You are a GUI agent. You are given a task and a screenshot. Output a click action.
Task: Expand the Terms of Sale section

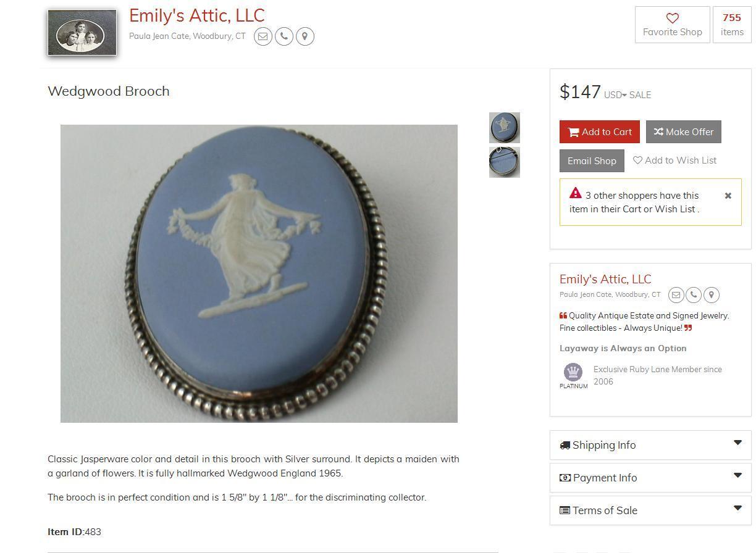650,510
